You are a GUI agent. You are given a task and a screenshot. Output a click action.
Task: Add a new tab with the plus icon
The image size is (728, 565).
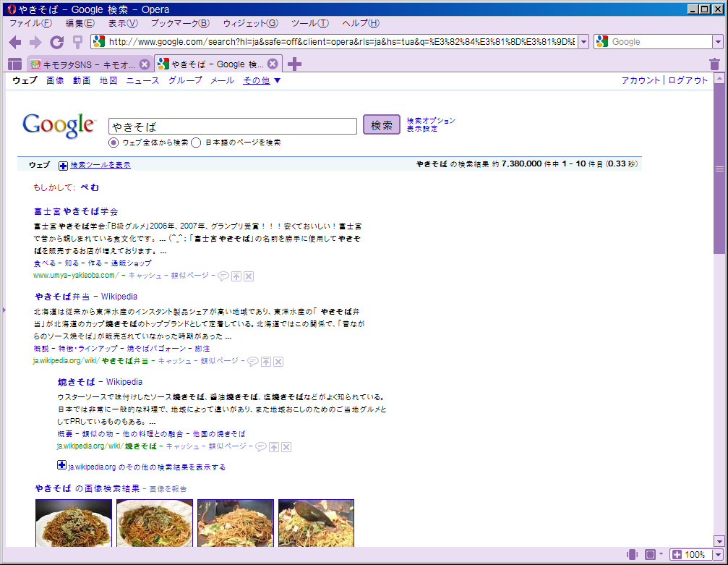click(294, 64)
